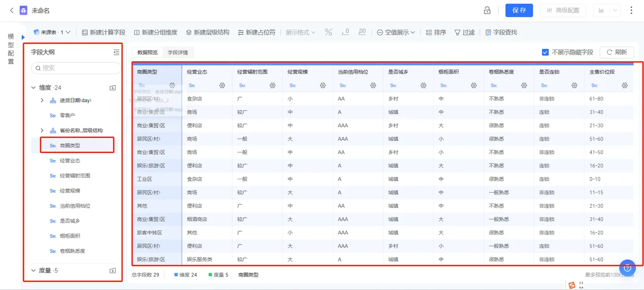Click the 保存 button

(x=519, y=10)
